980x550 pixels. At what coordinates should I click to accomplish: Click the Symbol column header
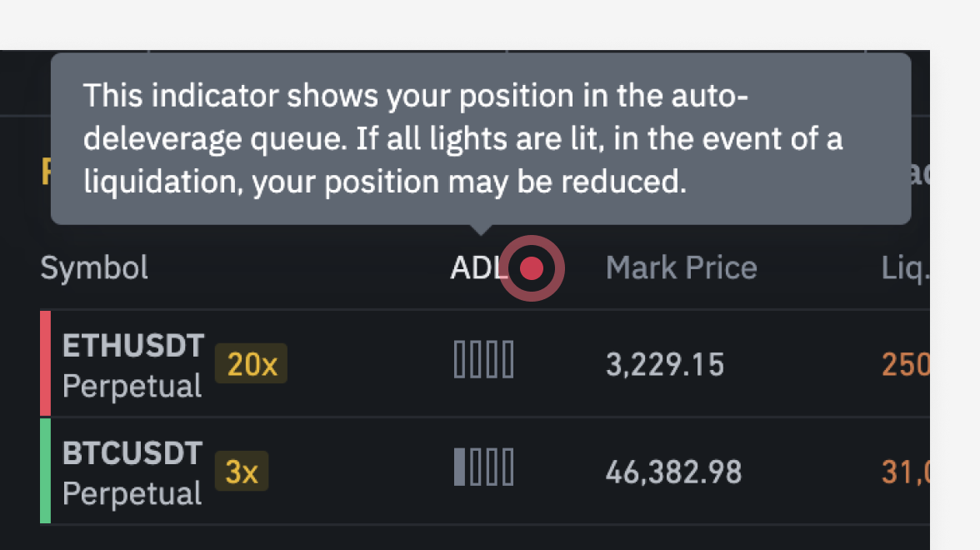click(x=94, y=267)
